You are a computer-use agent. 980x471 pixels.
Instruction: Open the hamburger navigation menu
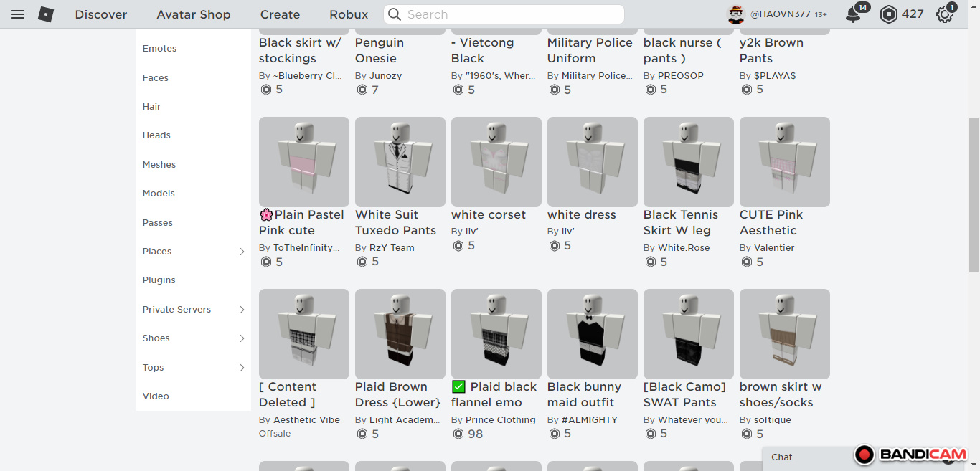tap(18, 14)
